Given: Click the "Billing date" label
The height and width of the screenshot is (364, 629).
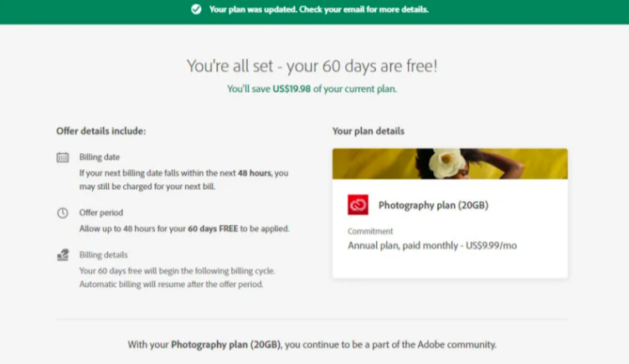Looking at the screenshot, I should [x=101, y=157].
